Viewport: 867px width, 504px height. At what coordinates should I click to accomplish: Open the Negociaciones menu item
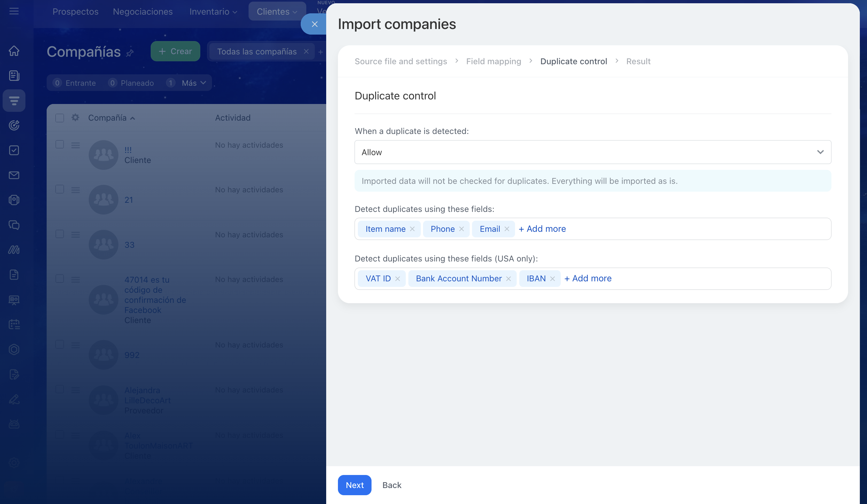[143, 12]
